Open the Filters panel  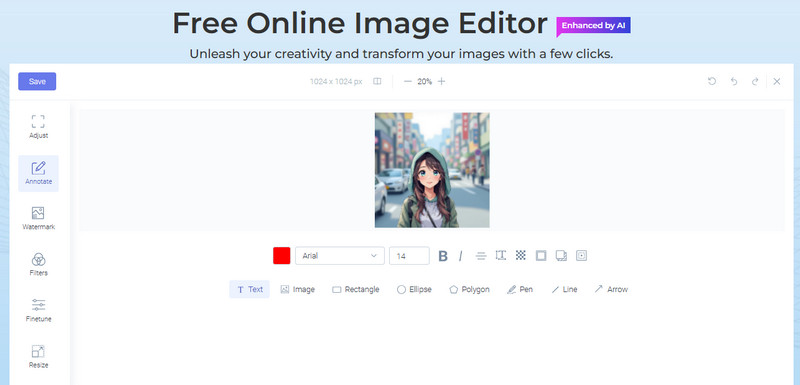[x=38, y=265]
